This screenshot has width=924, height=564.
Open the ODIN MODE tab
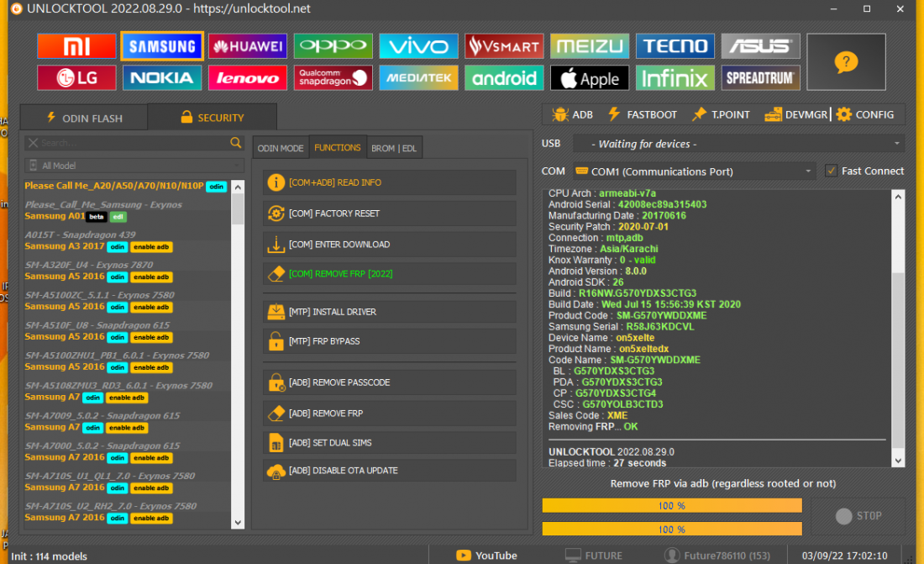tap(281, 148)
